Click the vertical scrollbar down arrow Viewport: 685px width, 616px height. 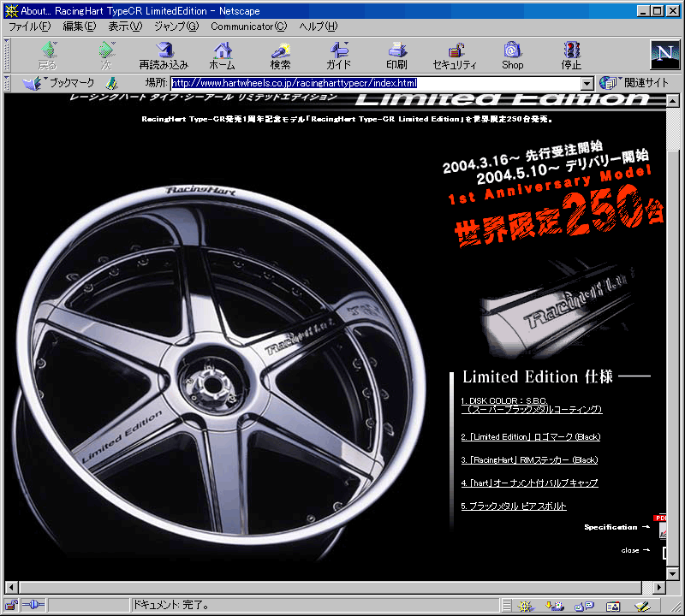pyautogui.click(x=673, y=573)
